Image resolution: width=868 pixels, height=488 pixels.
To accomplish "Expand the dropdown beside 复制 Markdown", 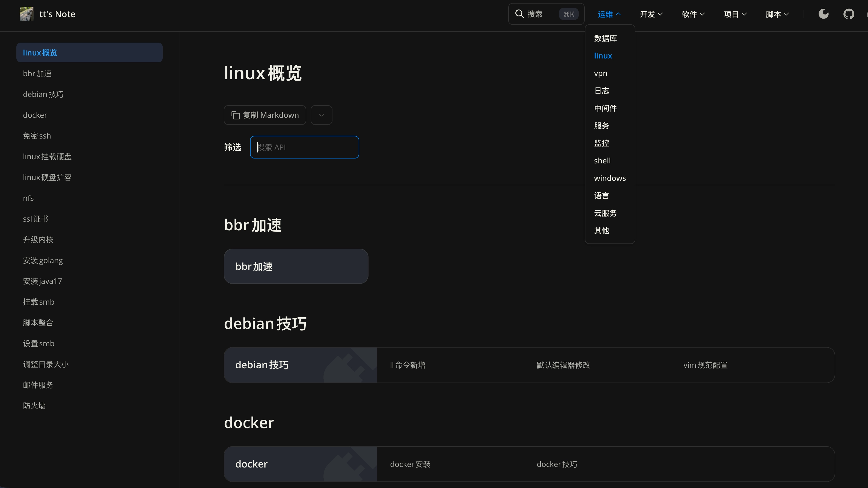I will 321,115.
